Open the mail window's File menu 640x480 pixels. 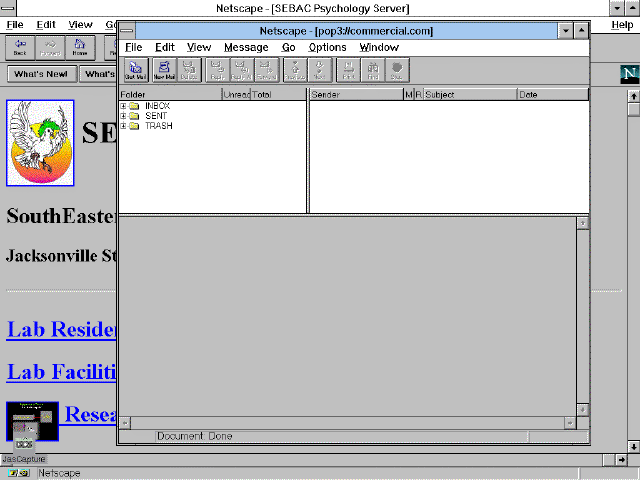coord(133,47)
